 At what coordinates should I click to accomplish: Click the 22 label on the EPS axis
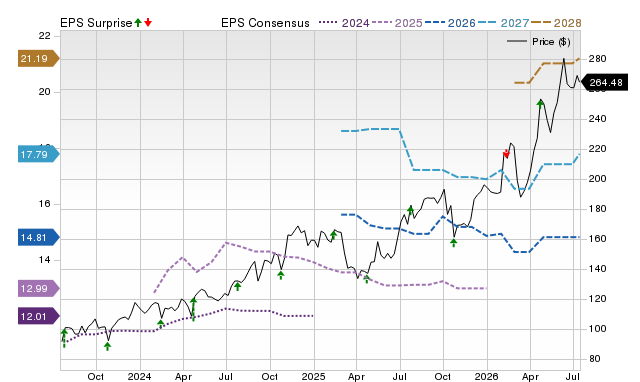[x=44, y=36]
